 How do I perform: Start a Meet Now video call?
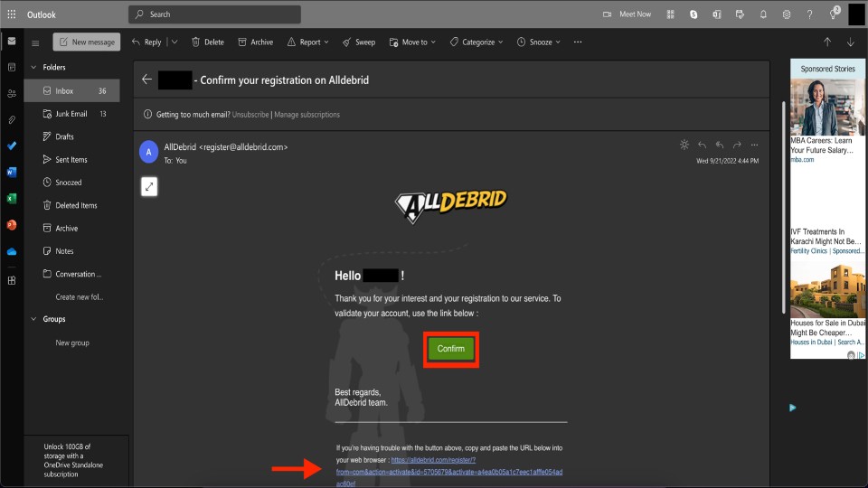[x=627, y=14]
